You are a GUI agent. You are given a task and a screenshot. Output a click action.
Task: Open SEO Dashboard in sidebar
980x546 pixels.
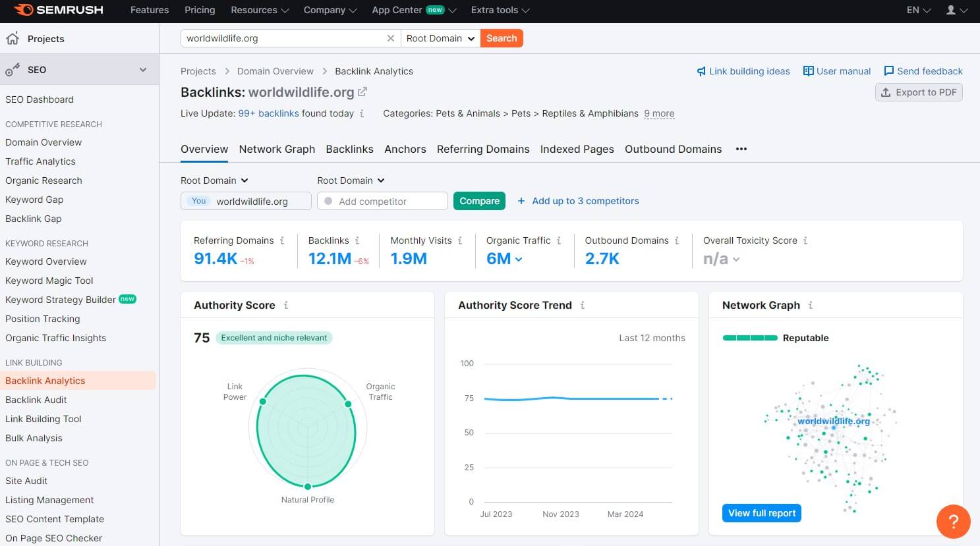pyautogui.click(x=40, y=99)
